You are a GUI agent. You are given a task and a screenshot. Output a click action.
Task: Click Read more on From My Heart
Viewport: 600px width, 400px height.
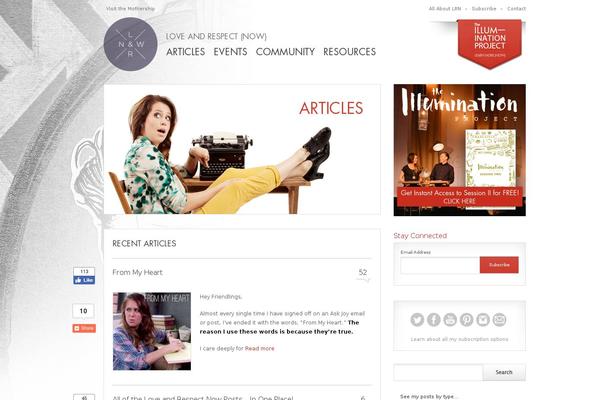click(x=259, y=348)
